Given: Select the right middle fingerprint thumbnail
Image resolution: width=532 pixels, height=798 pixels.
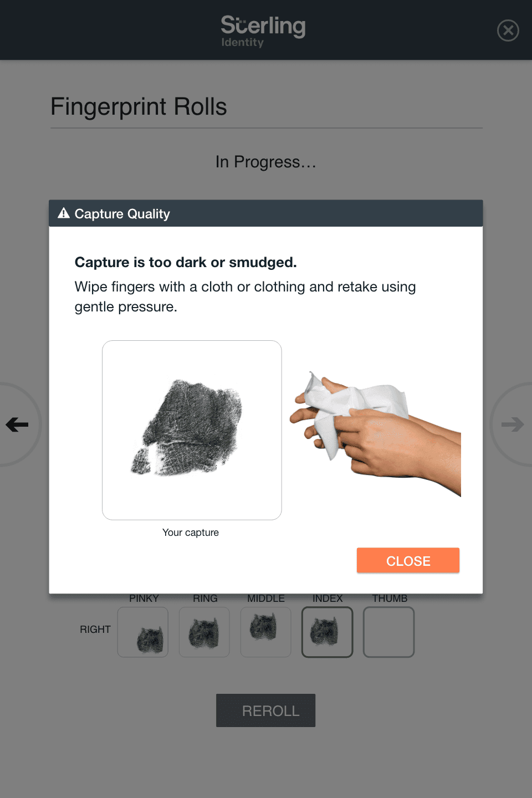Looking at the screenshot, I should click(x=266, y=632).
